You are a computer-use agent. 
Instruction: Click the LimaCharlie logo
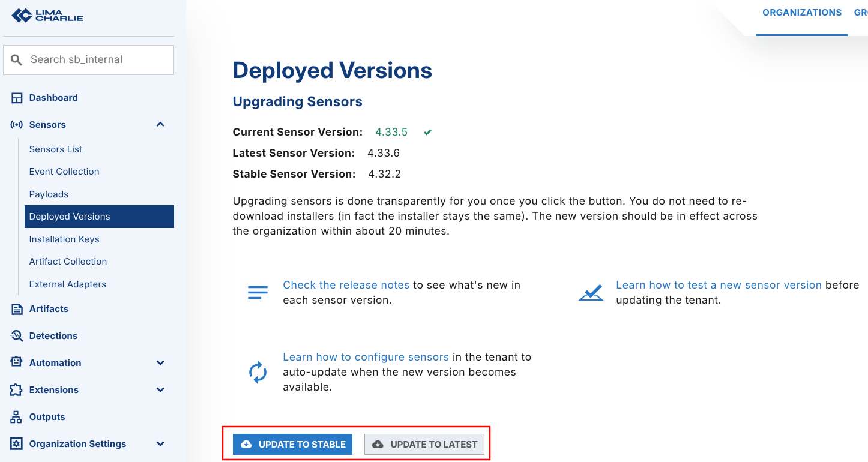[47, 16]
